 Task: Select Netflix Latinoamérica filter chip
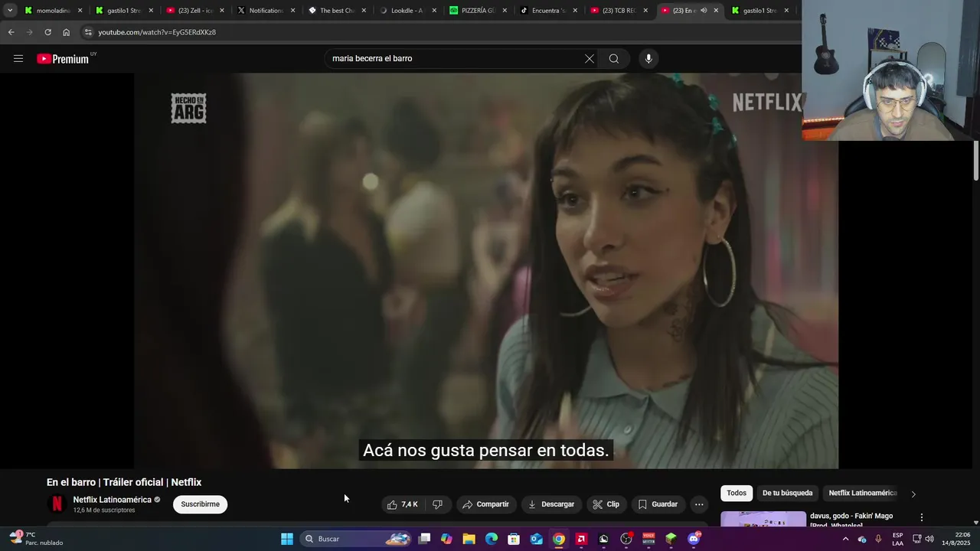point(863,493)
